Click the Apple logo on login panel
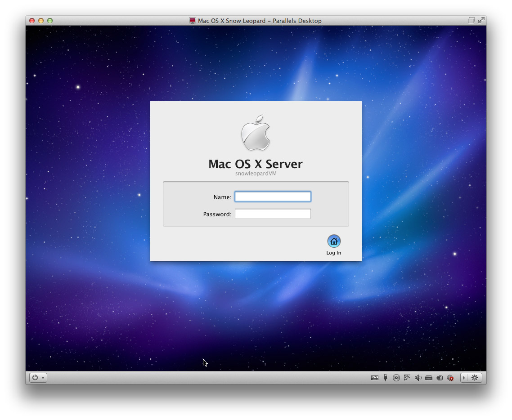The width and height of the screenshot is (512, 420). [x=256, y=133]
